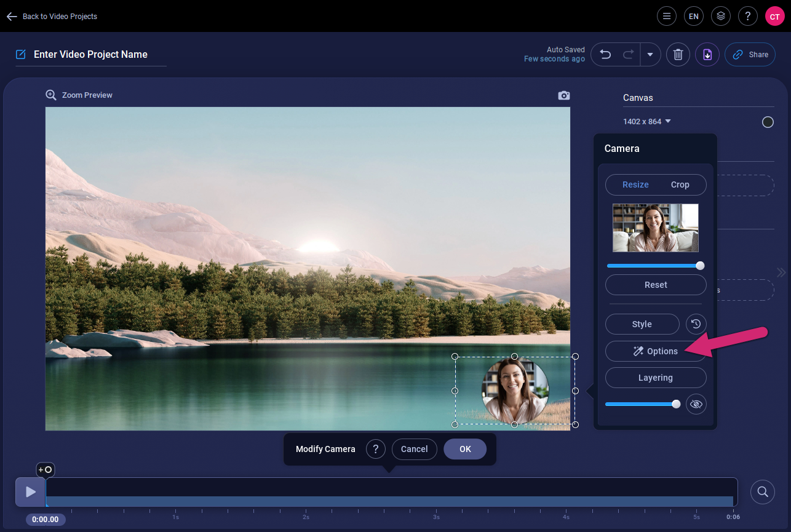Switch to the Resize tab
This screenshot has height=532, width=791.
tap(635, 185)
